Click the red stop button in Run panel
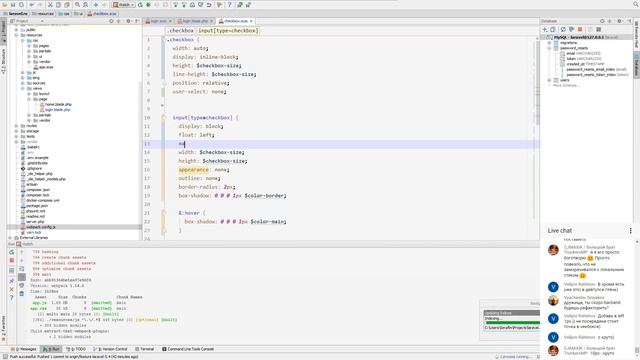The height and width of the screenshot is (360, 640). point(11,260)
